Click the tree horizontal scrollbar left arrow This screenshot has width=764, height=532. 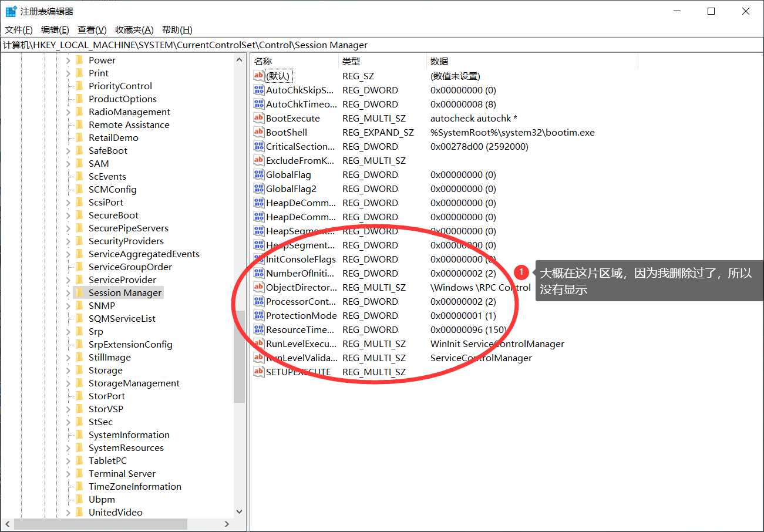click(8, 524)
